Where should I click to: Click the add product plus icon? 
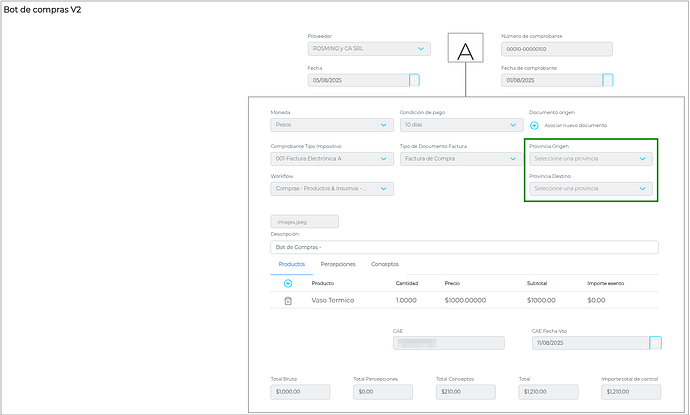coord(288,283)
